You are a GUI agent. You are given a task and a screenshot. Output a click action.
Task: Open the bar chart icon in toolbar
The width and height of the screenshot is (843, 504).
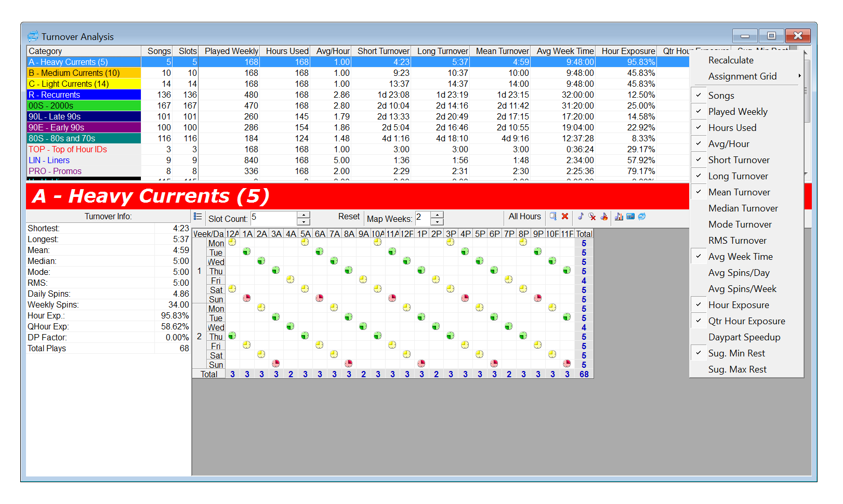(x=618, y=217)
